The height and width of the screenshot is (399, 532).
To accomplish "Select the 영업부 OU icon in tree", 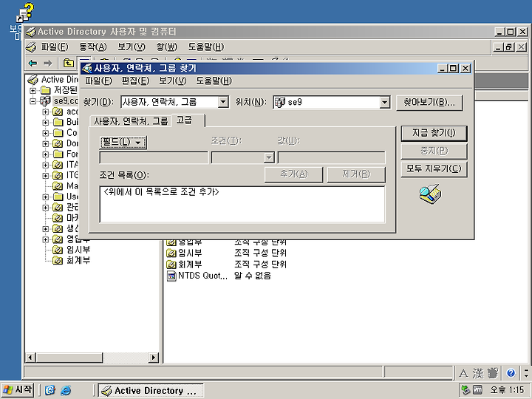I will [x=58, y=239].
